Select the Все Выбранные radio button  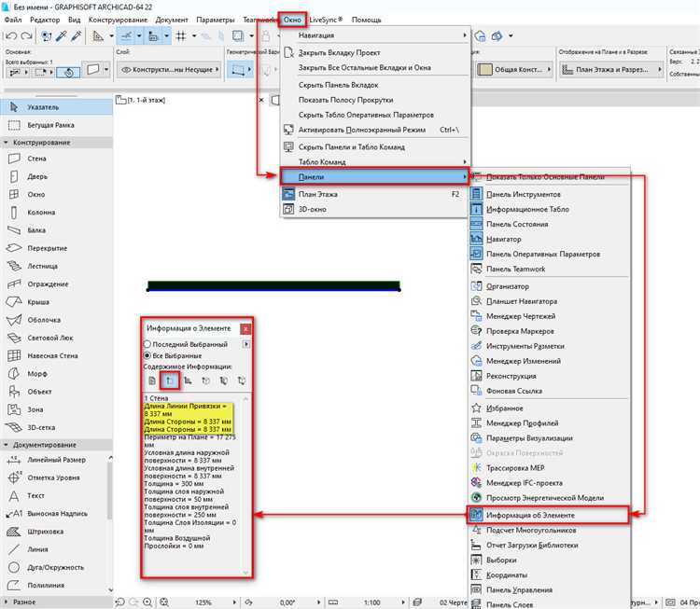[x=147, y=355]
